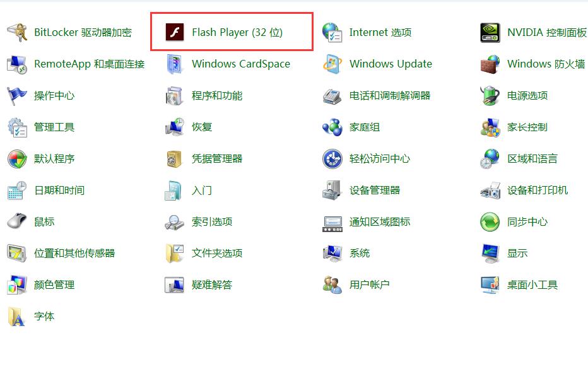Viewport: 588px width, 386px height.
Task: Open the 设备管理器 link text
Action: [x=375, y=190]
